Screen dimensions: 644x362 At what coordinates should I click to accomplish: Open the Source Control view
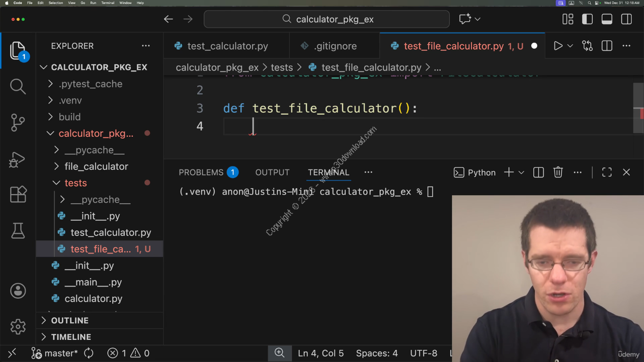point(18,122)
